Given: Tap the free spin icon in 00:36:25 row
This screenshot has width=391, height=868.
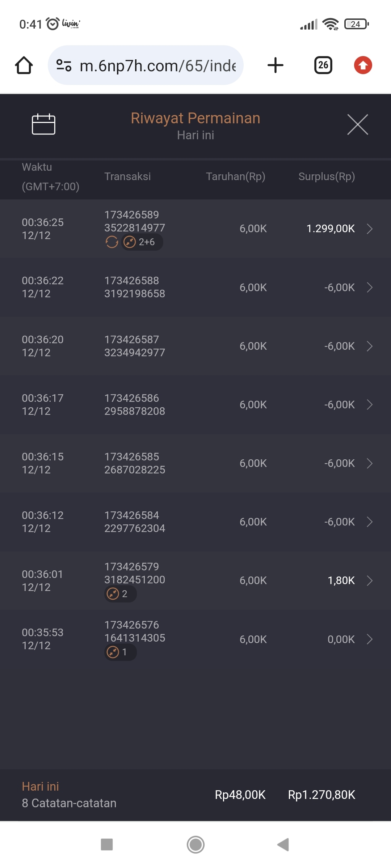Looking at the screenshot, I should (x=112, y=242).
